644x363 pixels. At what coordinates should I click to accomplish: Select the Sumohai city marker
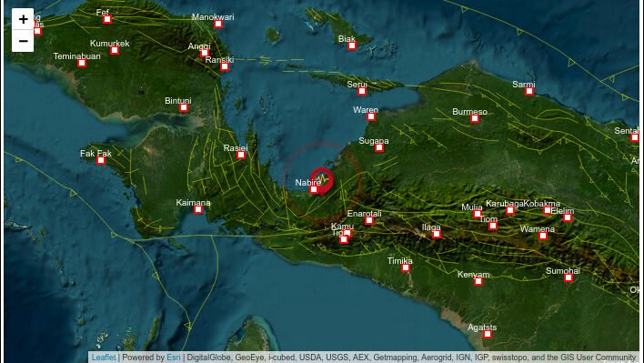569,277
